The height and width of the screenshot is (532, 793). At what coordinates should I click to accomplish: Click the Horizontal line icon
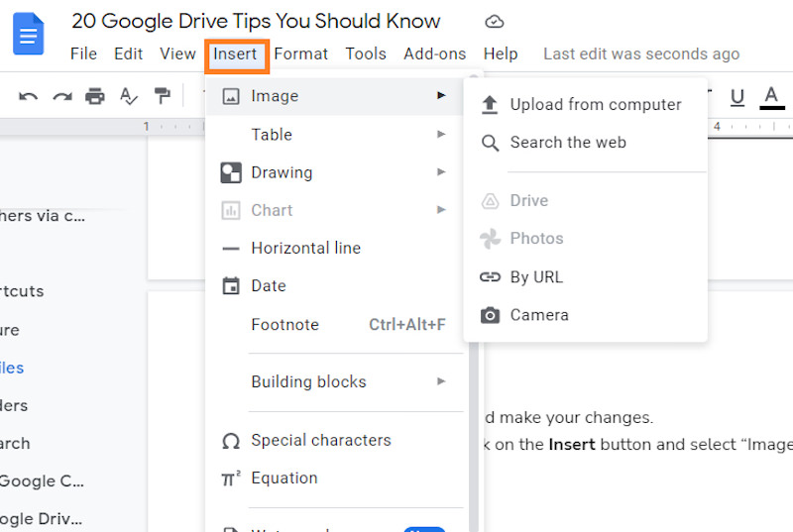click(x=231, y=249)
